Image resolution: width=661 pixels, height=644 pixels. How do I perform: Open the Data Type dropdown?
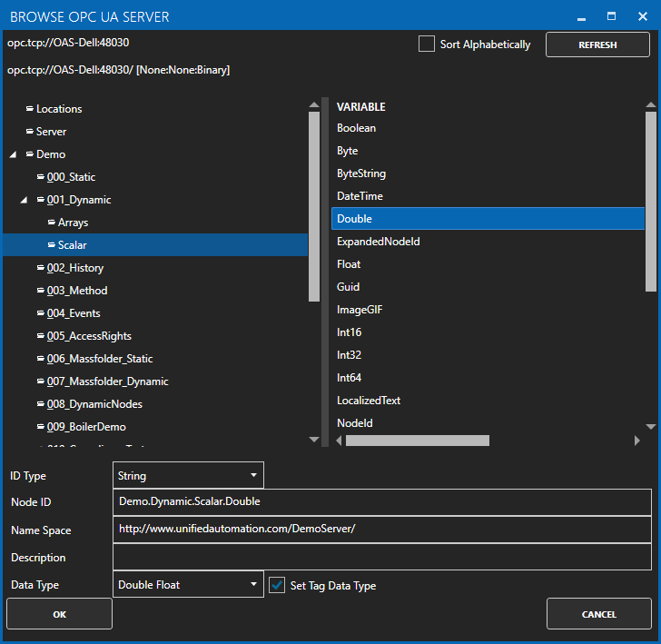[189, 585]
